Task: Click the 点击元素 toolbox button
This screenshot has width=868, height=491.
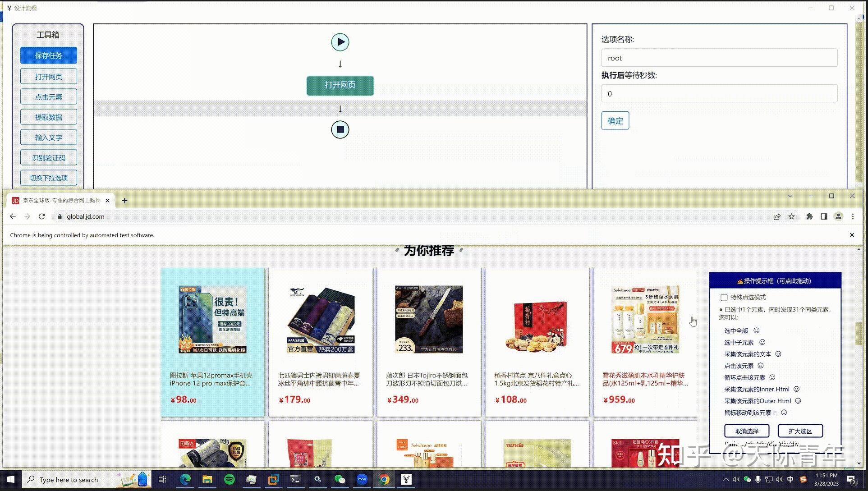Action: click(x=49, y=97)
